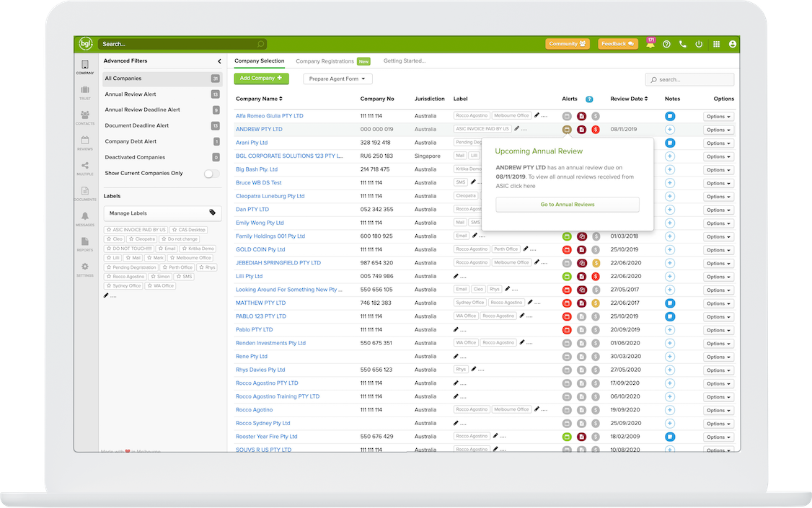The width and height of the screenshot is (812, 508).
Task: Collapse the Advanced Filters panel
Action: [x=219, y=62]
